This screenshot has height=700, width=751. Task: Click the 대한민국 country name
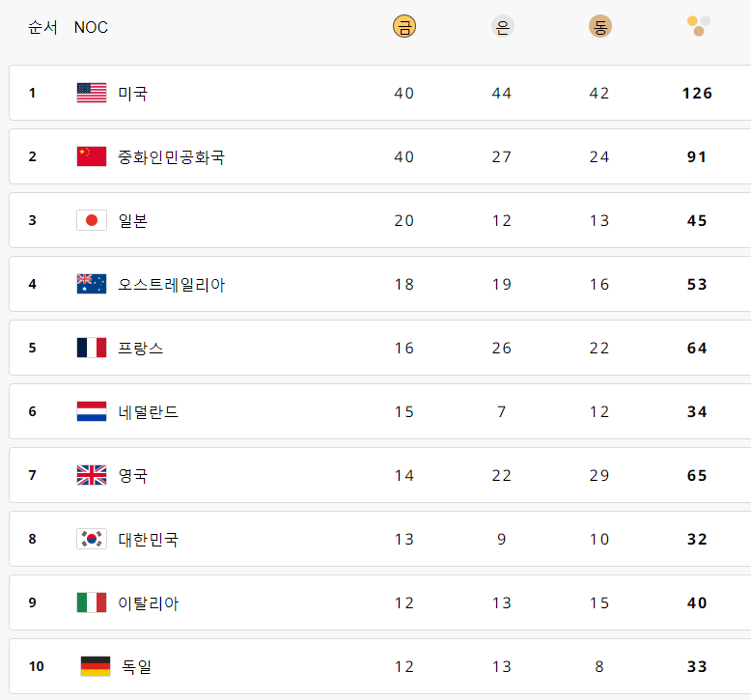coord(148,540)
